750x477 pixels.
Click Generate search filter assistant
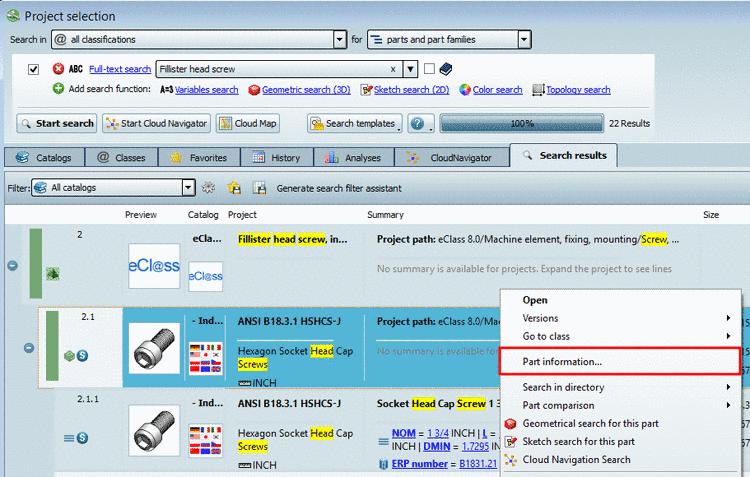pos(339,189)
